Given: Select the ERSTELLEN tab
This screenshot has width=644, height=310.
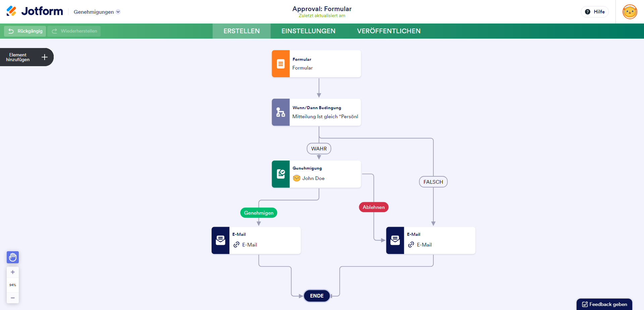Looking at the screenshot, I should coord(241,31).
